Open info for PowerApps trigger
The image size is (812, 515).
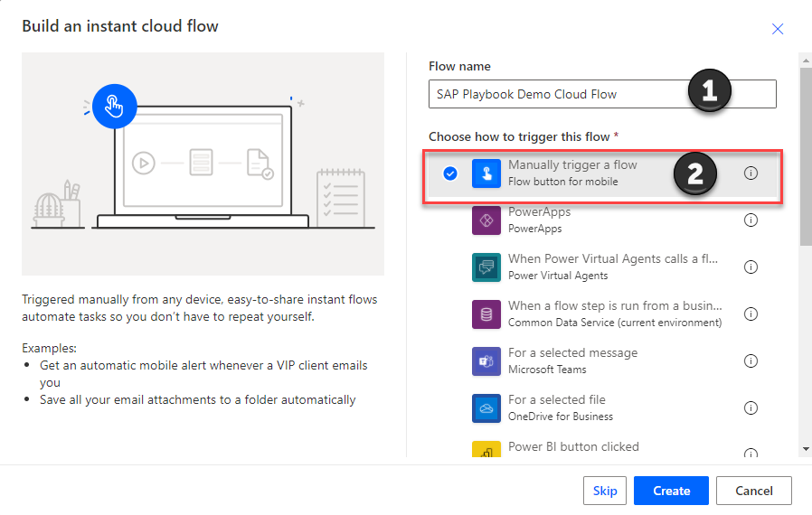751,220
